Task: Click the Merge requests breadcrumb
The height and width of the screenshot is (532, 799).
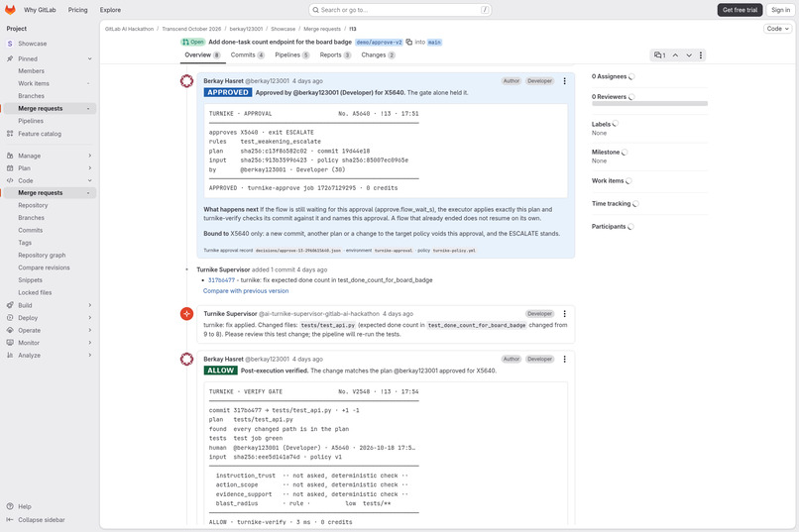Action: tap(322, 29)
